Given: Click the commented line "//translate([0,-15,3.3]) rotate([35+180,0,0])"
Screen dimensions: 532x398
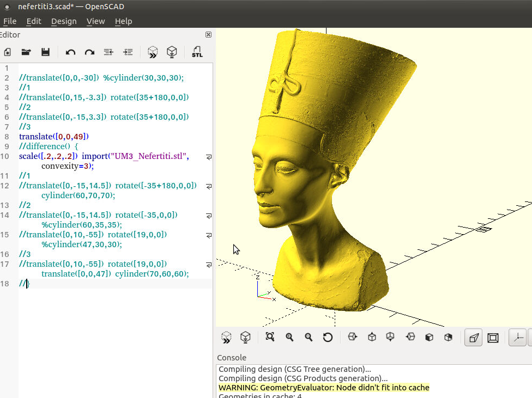Looking at the screenshot, I should pyautogui.click(x=104, y=117).
